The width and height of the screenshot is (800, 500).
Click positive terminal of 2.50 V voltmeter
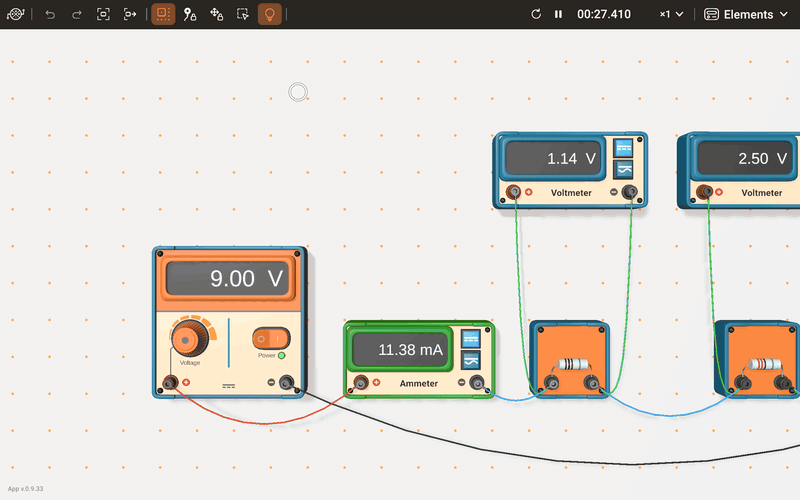point(705,192)
